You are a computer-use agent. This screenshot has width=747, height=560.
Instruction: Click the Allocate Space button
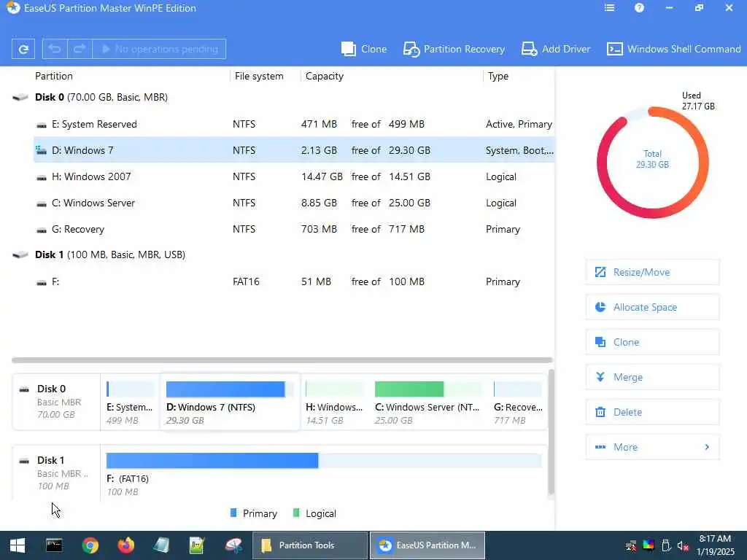(x=652, y=307)
